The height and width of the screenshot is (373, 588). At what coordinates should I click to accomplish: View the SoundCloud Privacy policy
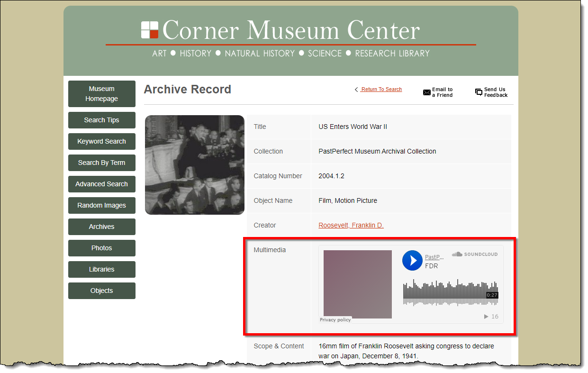[335, 320]
